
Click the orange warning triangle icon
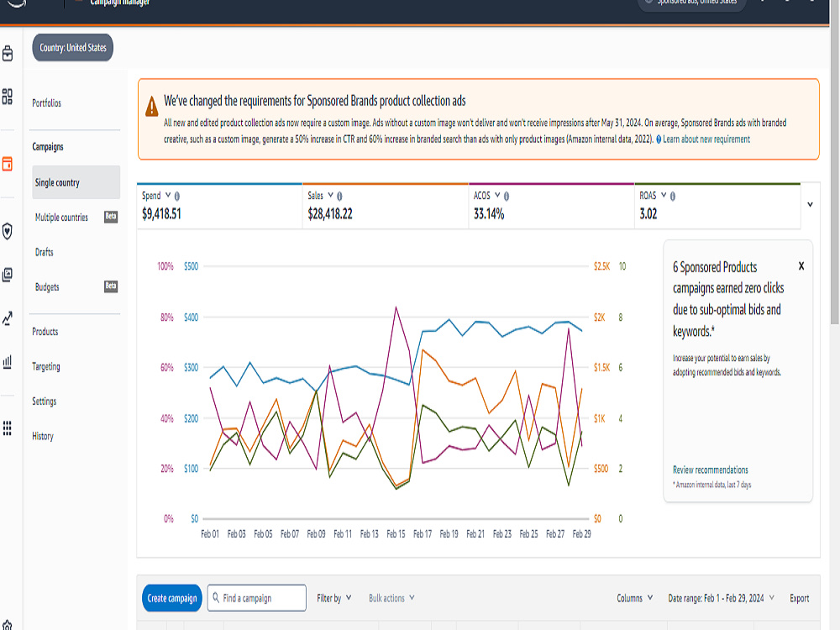click(152, 106)
